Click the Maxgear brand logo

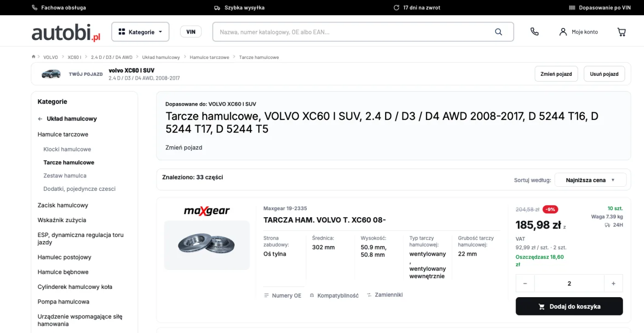[207, 211]
